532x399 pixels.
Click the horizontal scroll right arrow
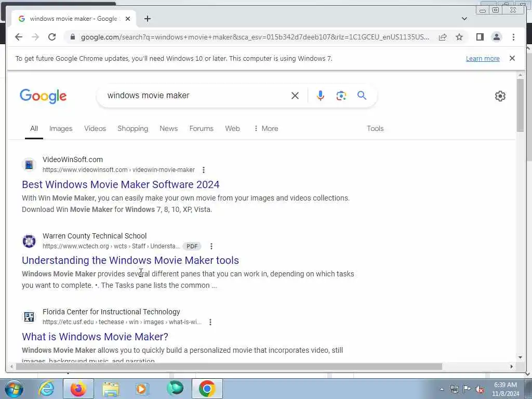tap(512, 366)
